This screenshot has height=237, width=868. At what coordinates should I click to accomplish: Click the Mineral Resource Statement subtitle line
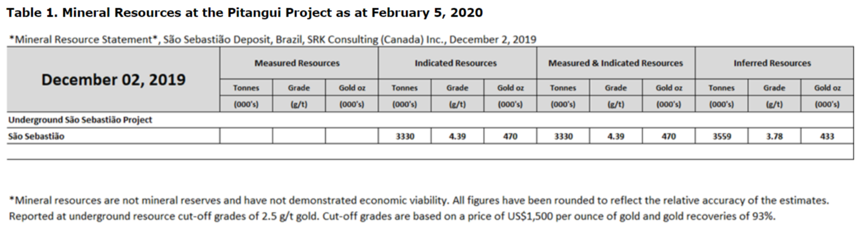273,40
